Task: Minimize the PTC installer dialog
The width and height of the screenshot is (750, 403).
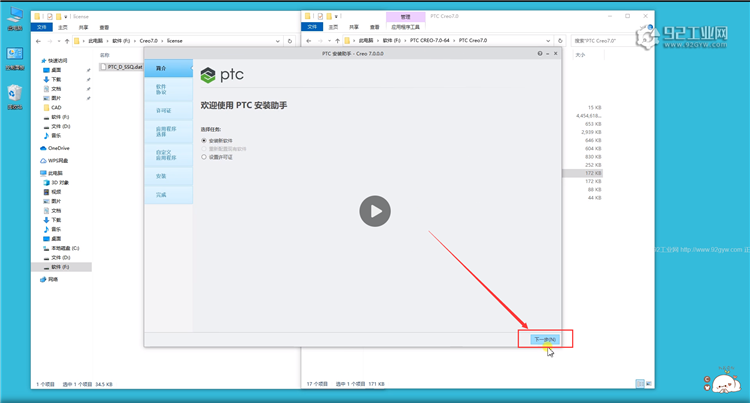Action: coord(548,54)
